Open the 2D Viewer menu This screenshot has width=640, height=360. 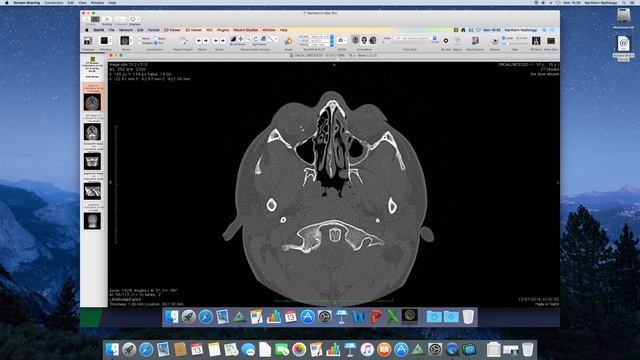[x=172, y=30]
